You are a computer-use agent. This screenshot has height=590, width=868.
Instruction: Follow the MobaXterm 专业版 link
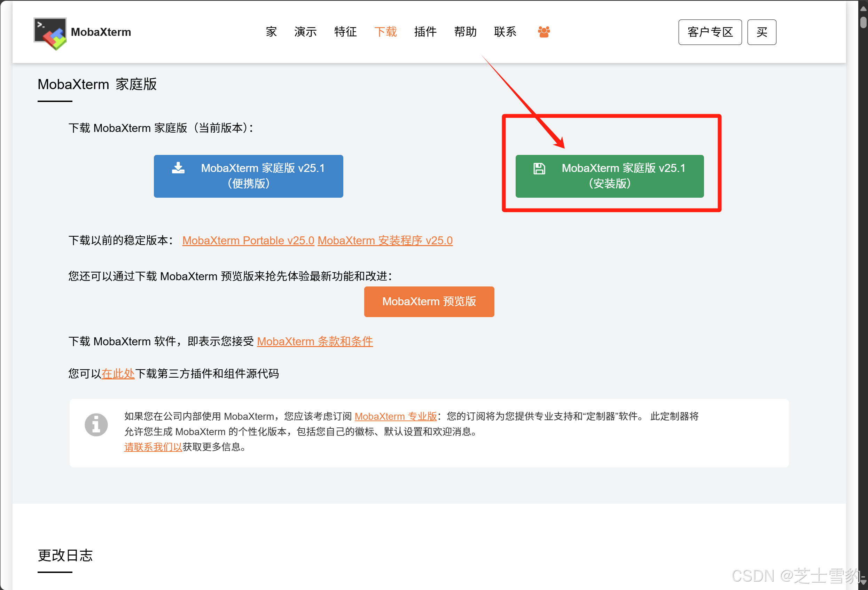tap(395, 416)
